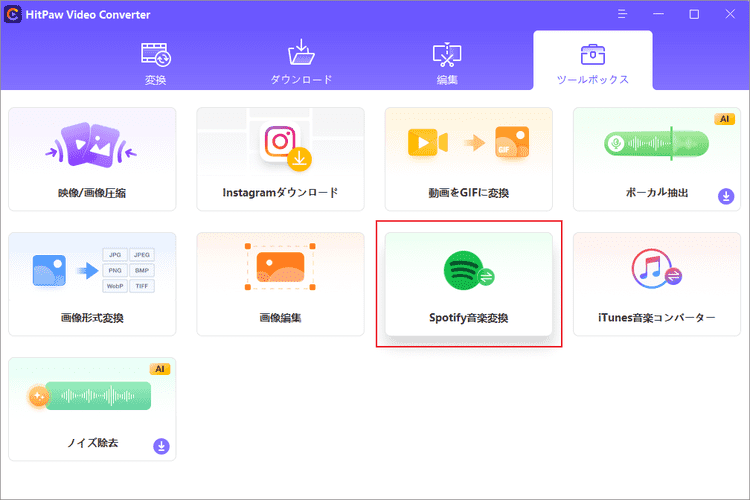Click the toolbox briefcase icon
The image size is (750, 500).
[593, 54]
